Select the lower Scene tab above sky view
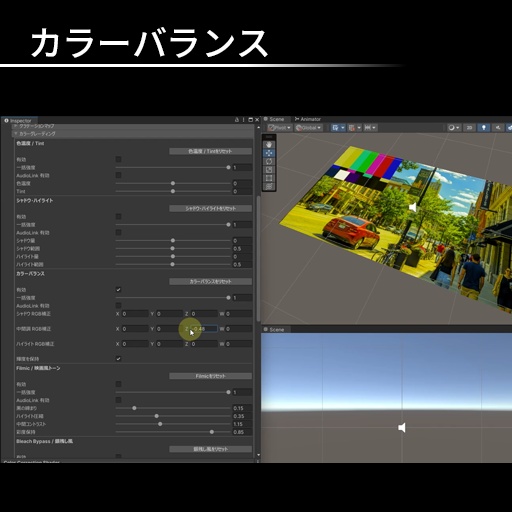 (x=274, y=330)
